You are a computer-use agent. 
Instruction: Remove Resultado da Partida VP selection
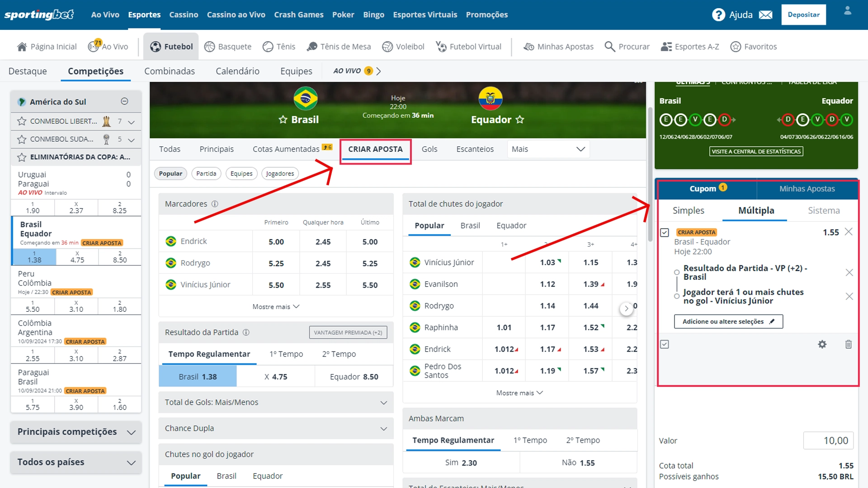[849, 272]
